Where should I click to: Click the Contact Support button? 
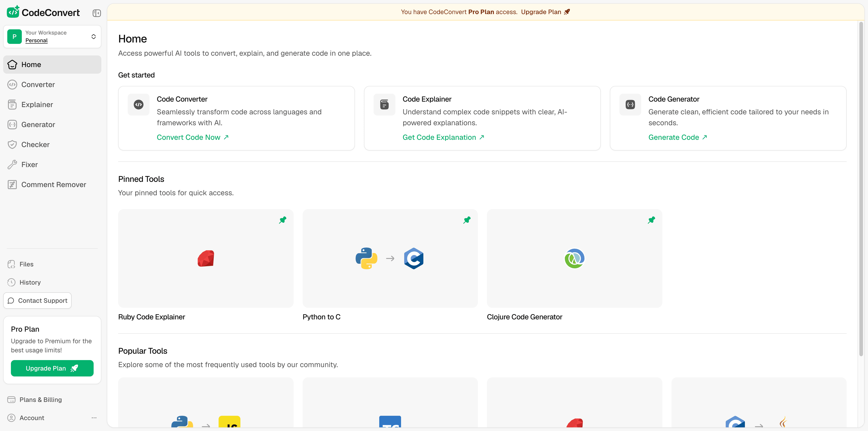point(37,301)
